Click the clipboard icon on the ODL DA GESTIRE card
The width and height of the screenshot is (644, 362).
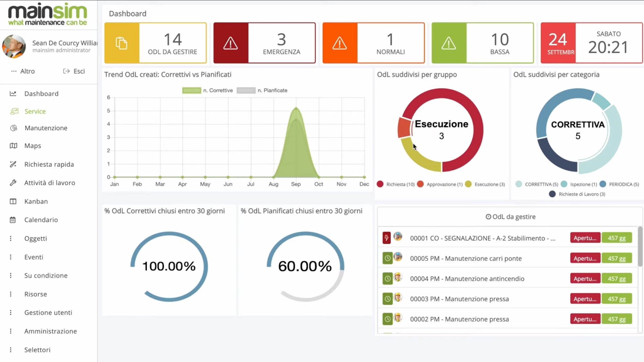pos(122,43)
